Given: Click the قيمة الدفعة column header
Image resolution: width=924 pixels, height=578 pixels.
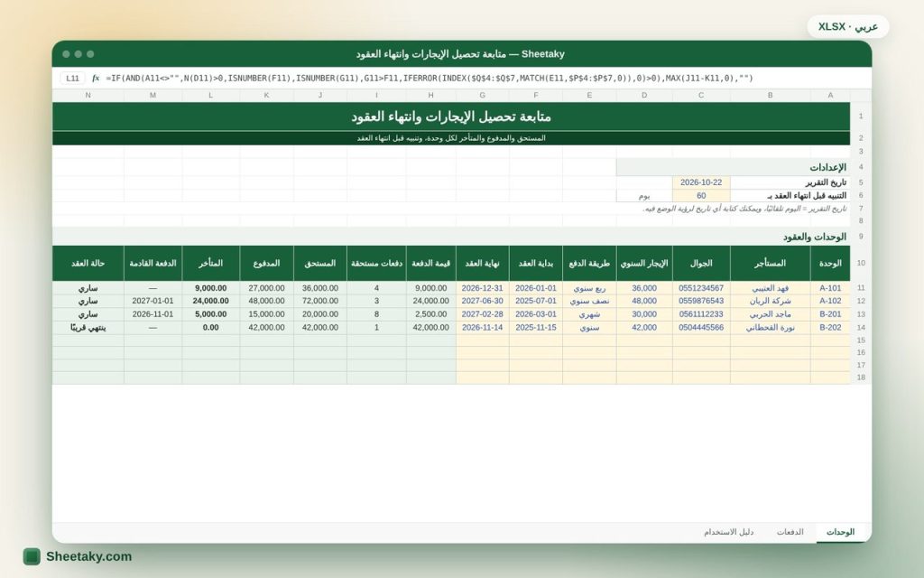Looking at the screenshot, I should click(430, 263).
